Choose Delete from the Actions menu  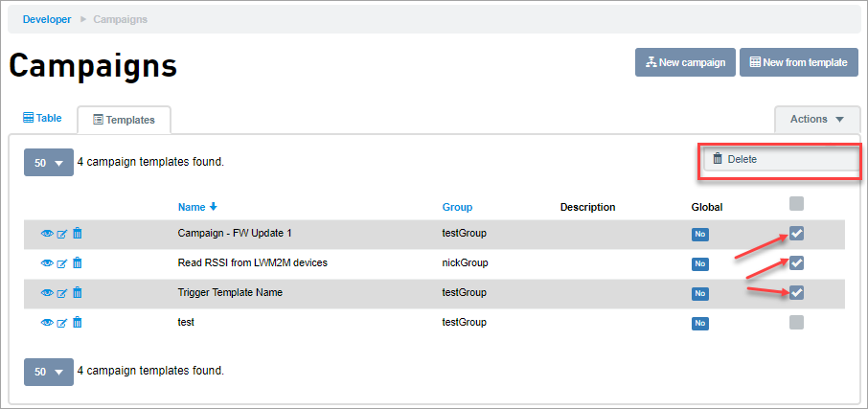pyautogui.click(x=742, y=159)
